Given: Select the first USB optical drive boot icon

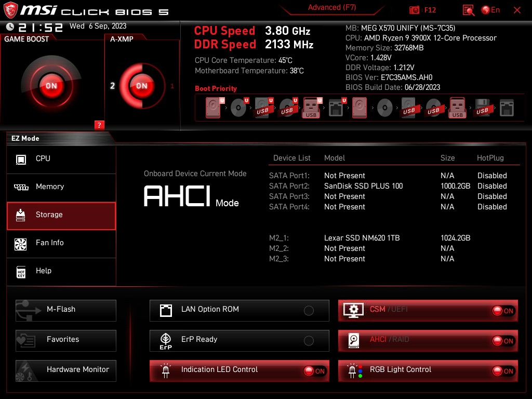Looking at the screenshot, I should [x=288, y=108].
